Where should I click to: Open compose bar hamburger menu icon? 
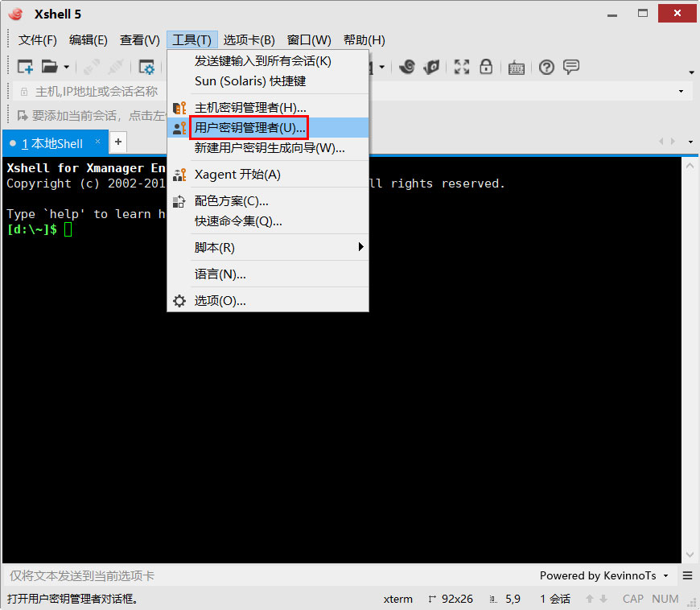[687, 576]
